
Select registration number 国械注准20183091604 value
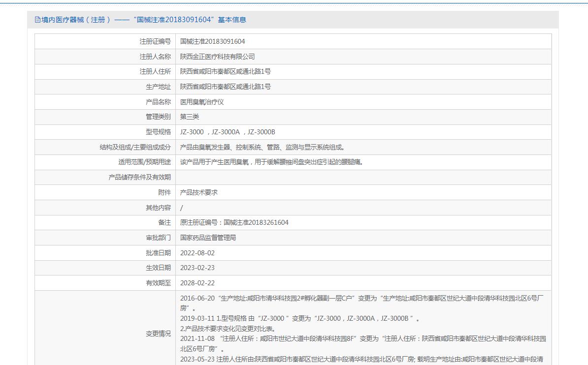pos(212,41)
